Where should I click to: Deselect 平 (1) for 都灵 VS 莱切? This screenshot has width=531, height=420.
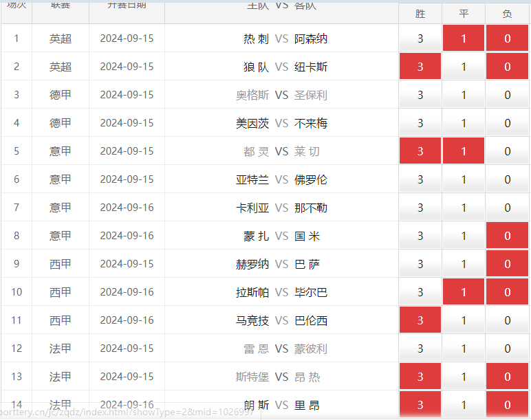[x=464, y=151]
